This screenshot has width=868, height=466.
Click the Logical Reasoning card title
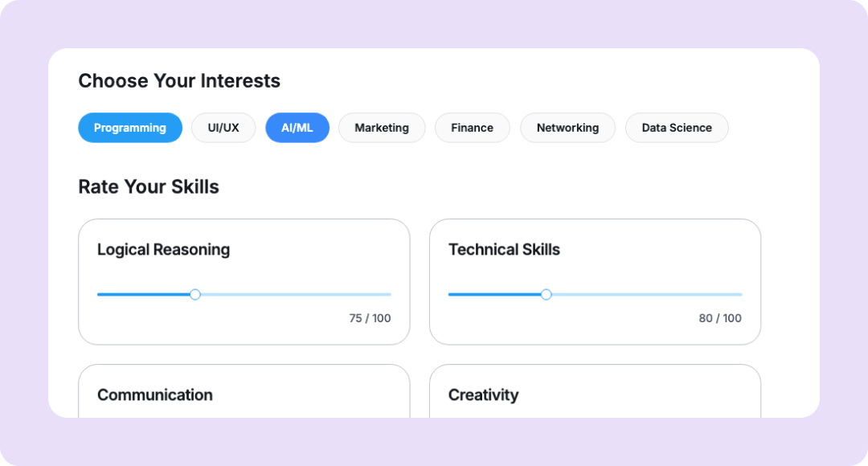[x=163, y=250]
